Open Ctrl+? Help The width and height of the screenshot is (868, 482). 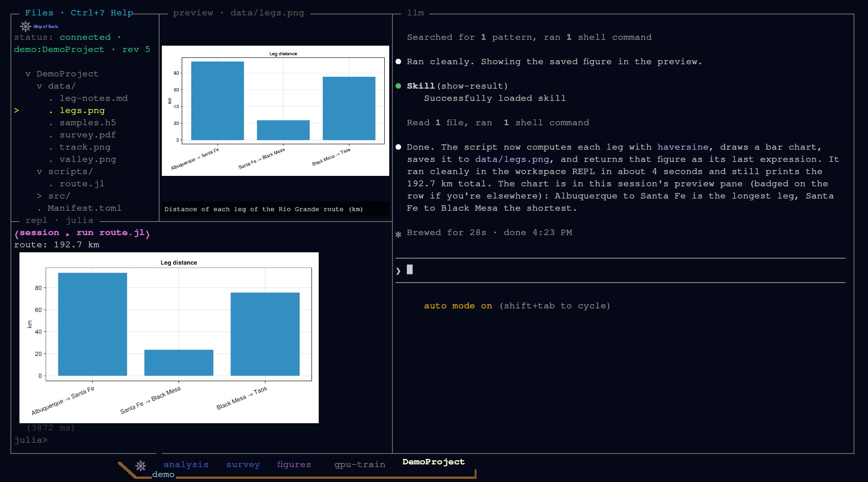pyautogui.click(x=102, y=13)
